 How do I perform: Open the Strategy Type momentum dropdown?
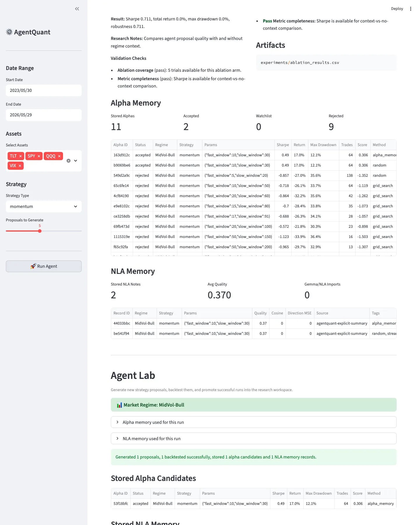tap(44, 206)
